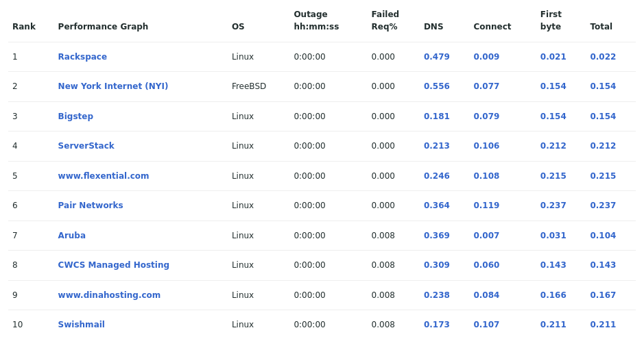The width and height of the screenshot is (644, 339).
Task: Click flexential Total value 0.215
Action: pyautogui.click(x=603, y=176)
